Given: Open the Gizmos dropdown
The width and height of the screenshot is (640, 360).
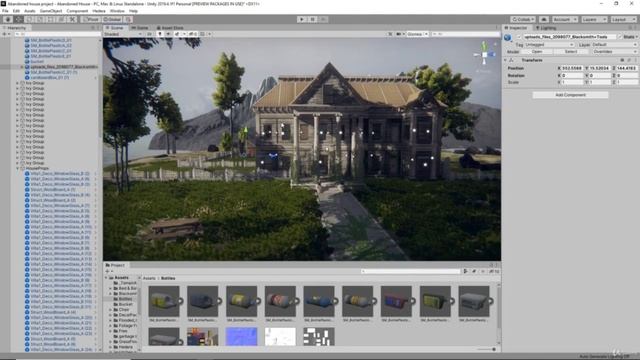Looking at the screenshot, I should click(x=417, y=34).
